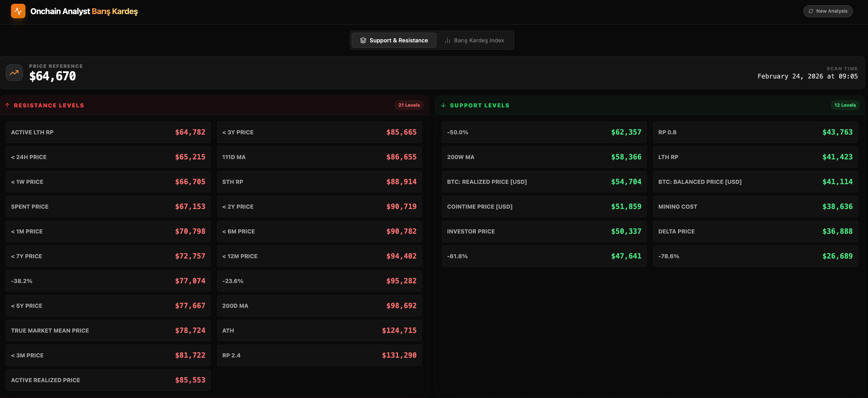Image resolution: width=868 pixels, height=398 pixels.
Task: Select the Mining Cost support card
Action: click(x=755, y=207)
